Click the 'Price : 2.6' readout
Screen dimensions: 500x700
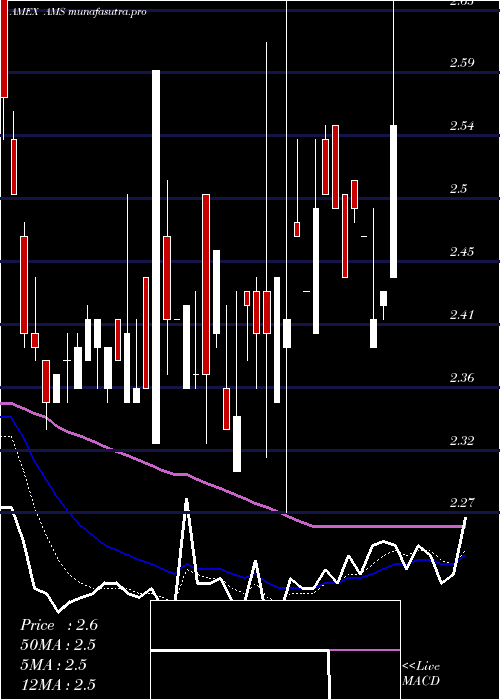(59, 625)
